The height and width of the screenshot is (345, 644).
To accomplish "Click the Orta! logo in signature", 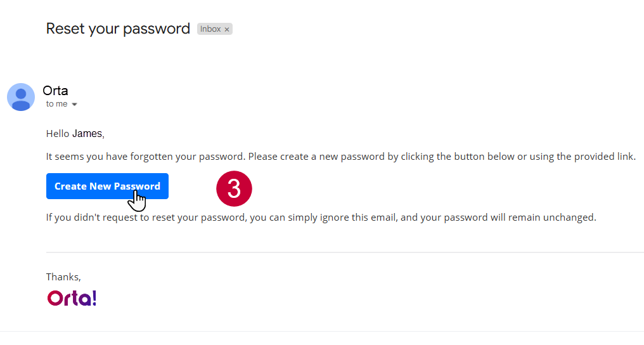I will coord(72,298).
